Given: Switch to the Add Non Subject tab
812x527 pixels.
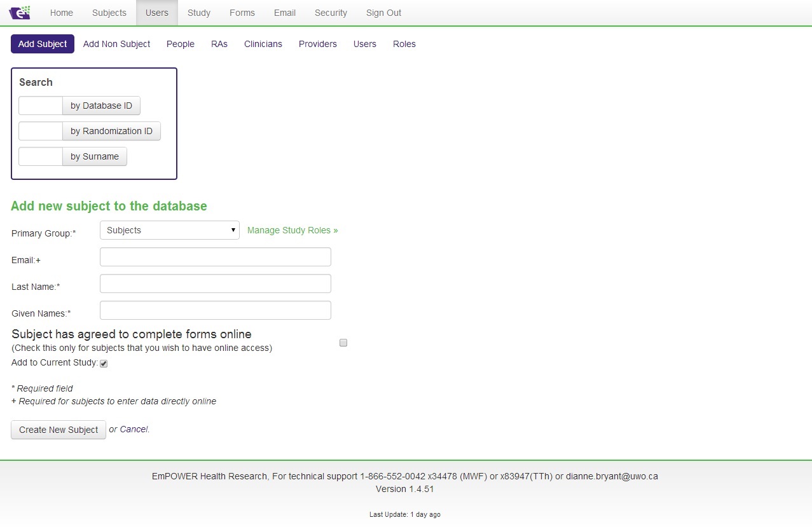Looking at the screenshot, I should 116,44.
